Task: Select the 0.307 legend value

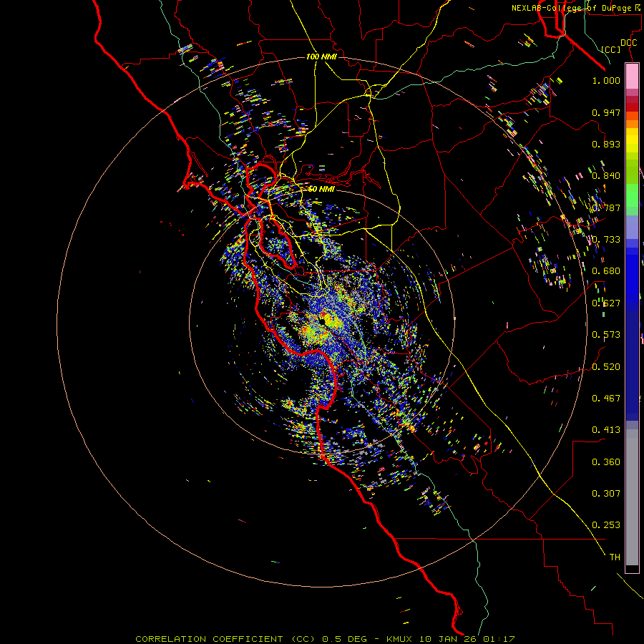Action: tap(606, 493)
